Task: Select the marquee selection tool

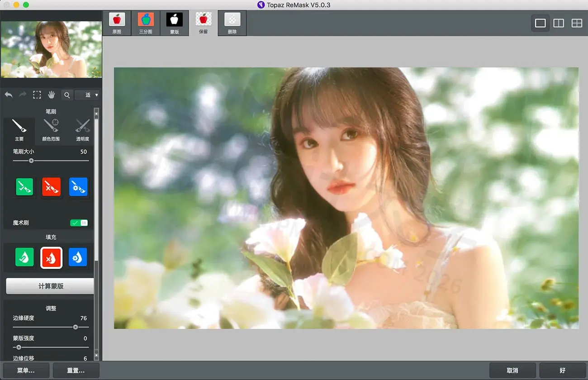Action: (x=37, y=95)
